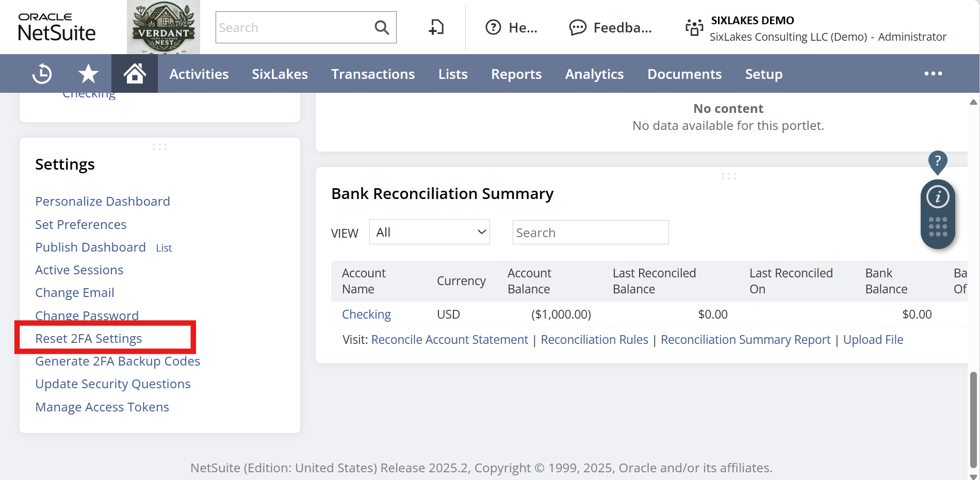Open the Transactions menu

coord(373,74)
